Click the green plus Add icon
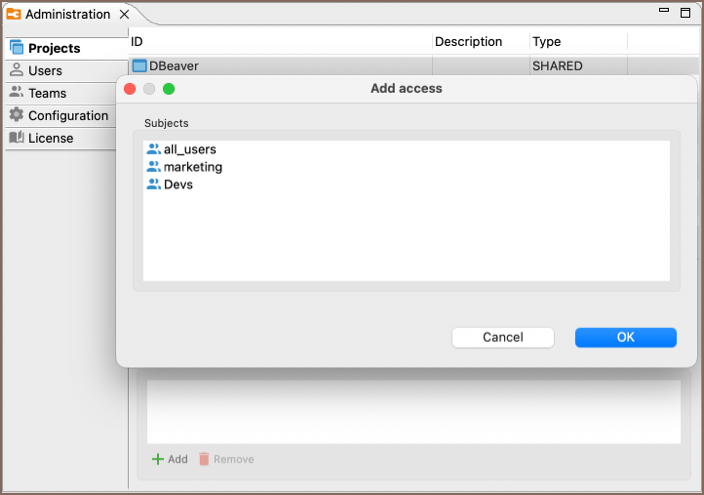Viewport: 704px width, 495px height. [x=157, y=459]
